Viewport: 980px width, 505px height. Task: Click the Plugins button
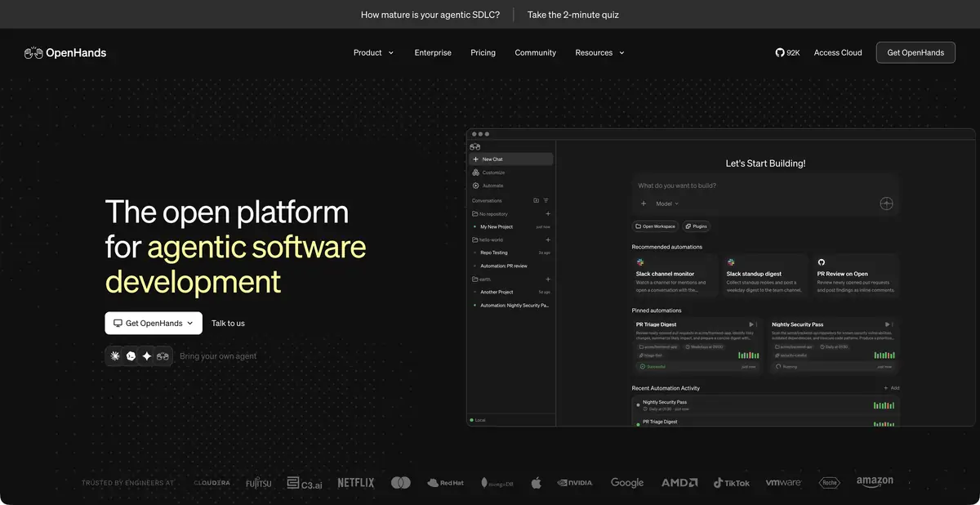point(697,226)
